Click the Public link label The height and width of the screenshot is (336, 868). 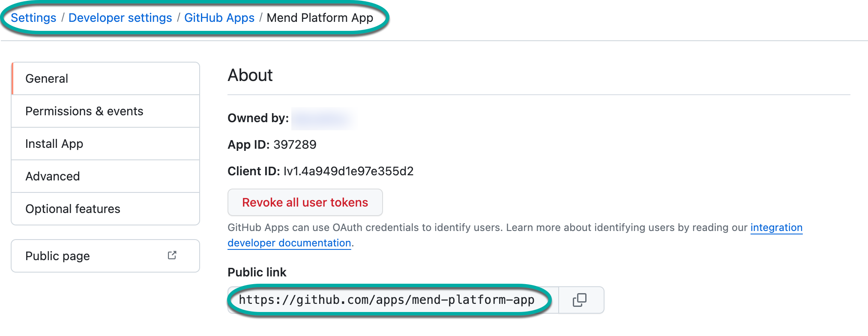(257, 272)
